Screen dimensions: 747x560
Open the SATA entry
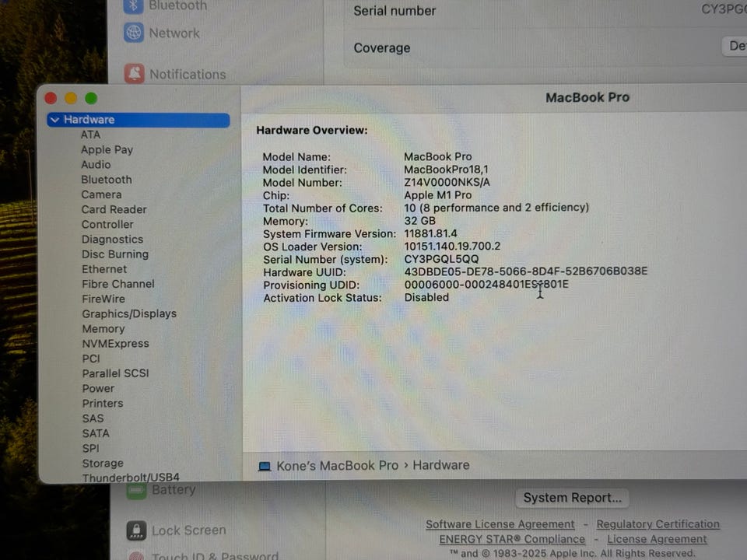[96, 433]
